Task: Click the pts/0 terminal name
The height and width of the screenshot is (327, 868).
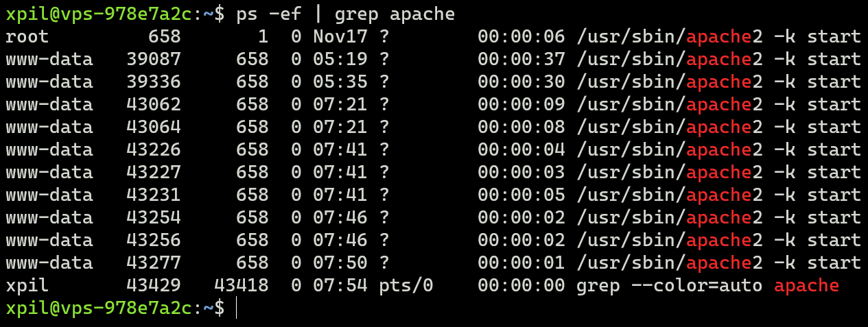Action: pyautogui.click(x=406, y=285)
